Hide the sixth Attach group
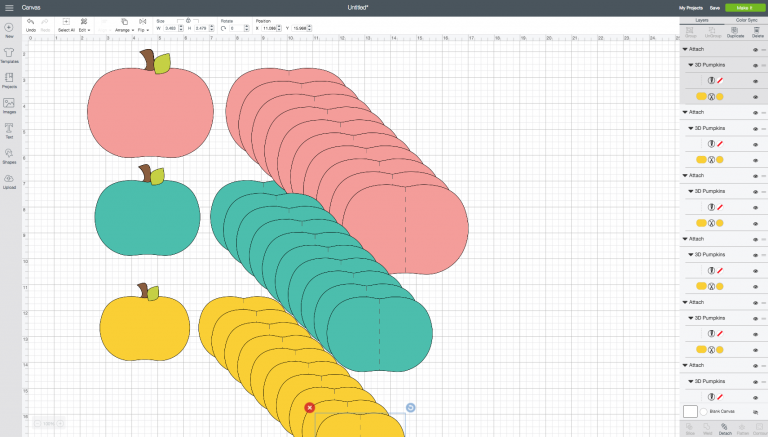Viewport: 768px width, 437px height. [755, 365]
